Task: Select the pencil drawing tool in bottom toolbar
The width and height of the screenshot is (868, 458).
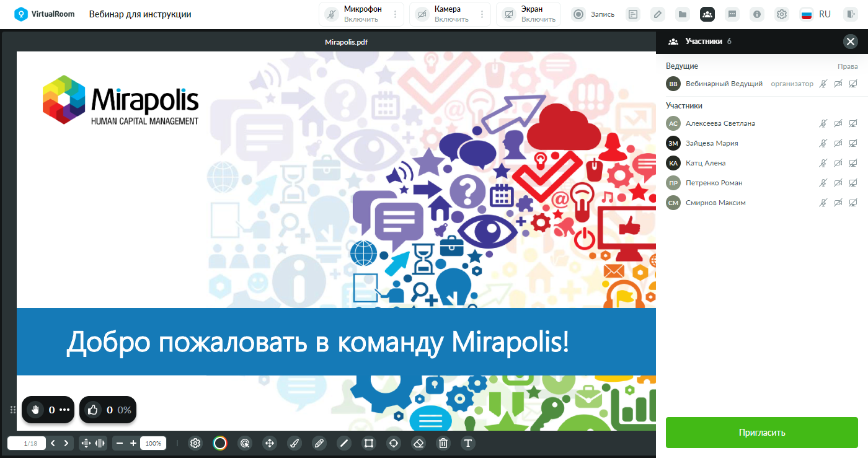Action: coord(319,443)
